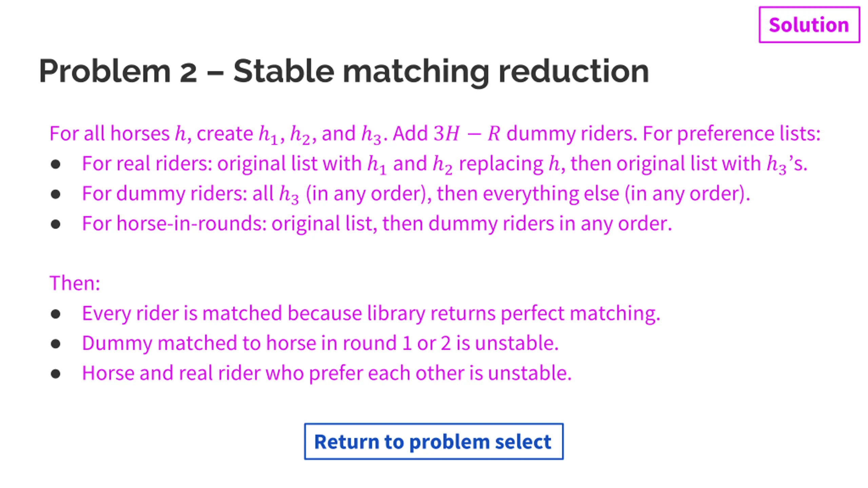
Task: Click the bullet before 'For real riders'
Action: [56, 164]
